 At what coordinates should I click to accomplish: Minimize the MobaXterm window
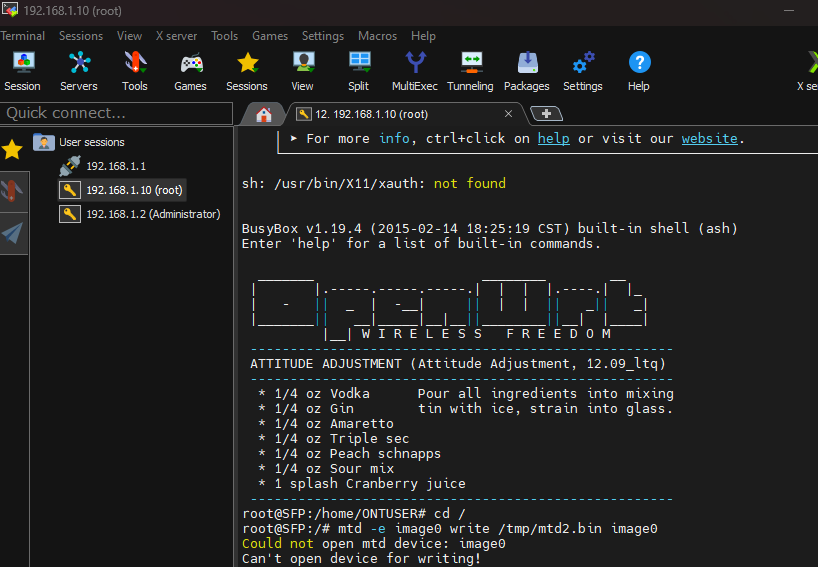coord(789,10)
